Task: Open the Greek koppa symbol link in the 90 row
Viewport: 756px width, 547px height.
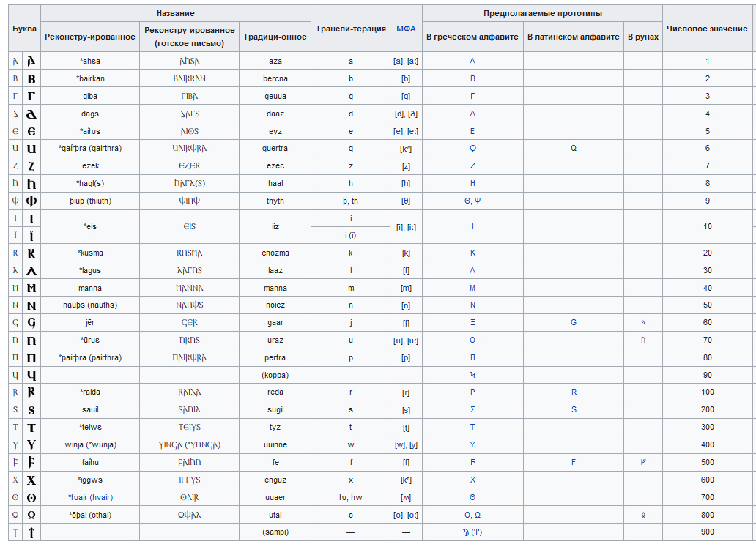Action: (472, 375)
